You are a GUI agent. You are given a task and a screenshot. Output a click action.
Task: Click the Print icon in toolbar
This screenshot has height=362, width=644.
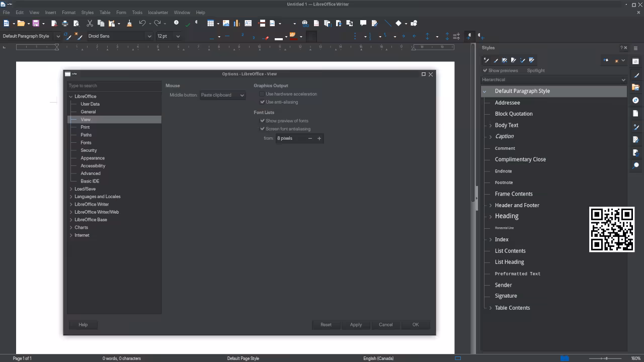[x=65, y=23]
